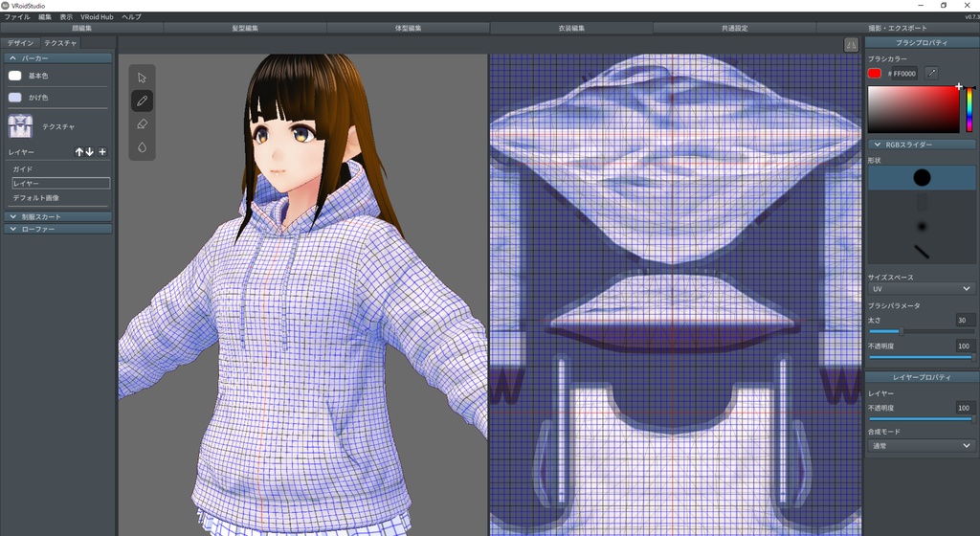Click the hoodie テクスチャ thumbnail
This screenshot has height=536, width=980.
click(x=21, y=126)
